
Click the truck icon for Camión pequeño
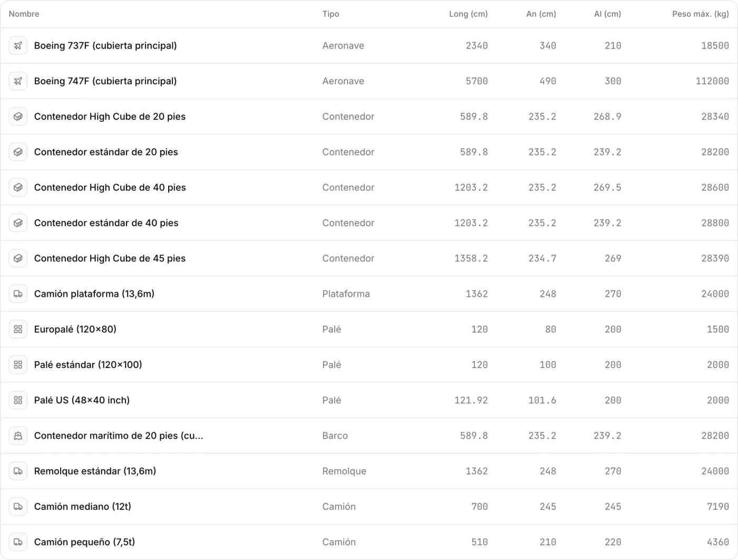[18, 542]
